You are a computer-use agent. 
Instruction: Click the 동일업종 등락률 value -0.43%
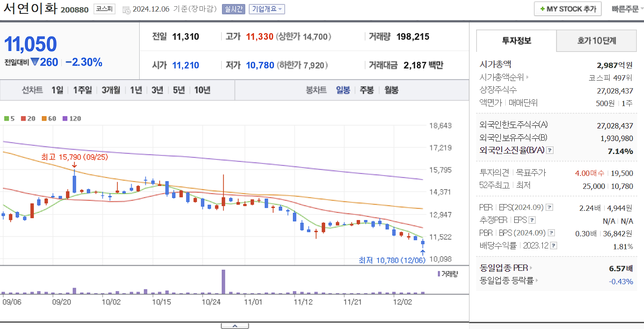click(621, 281)
